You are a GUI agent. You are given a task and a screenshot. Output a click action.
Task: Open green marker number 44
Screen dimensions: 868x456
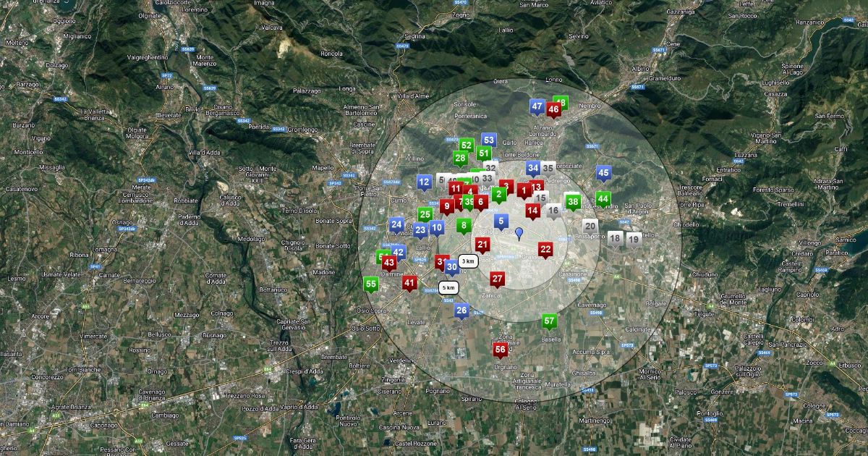(603, 198)
